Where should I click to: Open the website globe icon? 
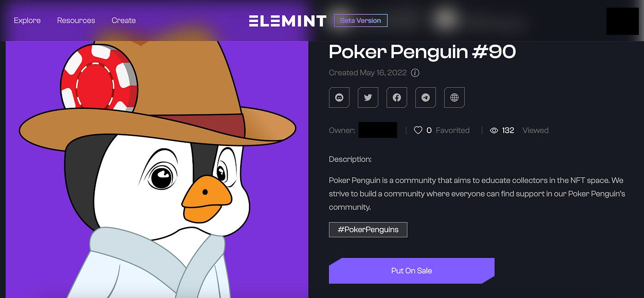(x=454, y=98)
